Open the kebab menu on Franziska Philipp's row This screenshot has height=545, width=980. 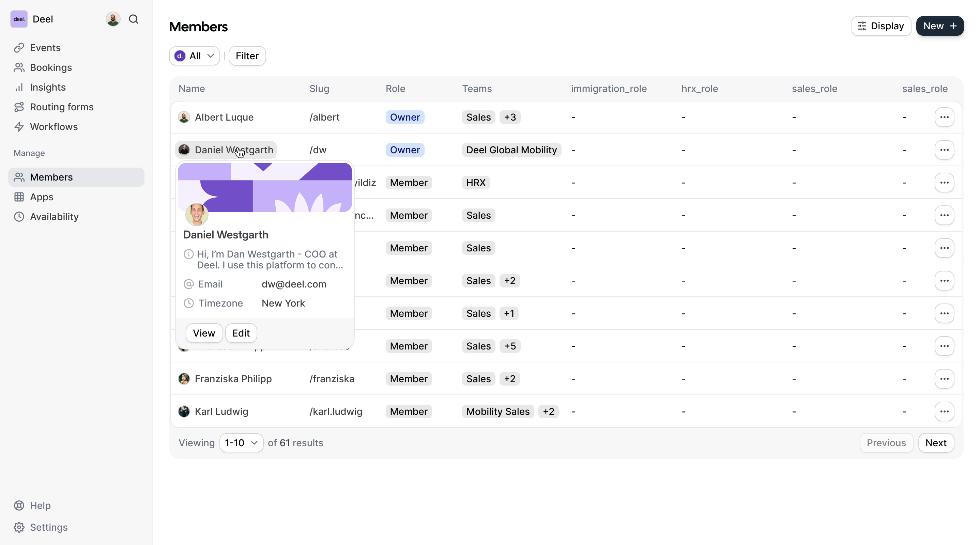944,378
